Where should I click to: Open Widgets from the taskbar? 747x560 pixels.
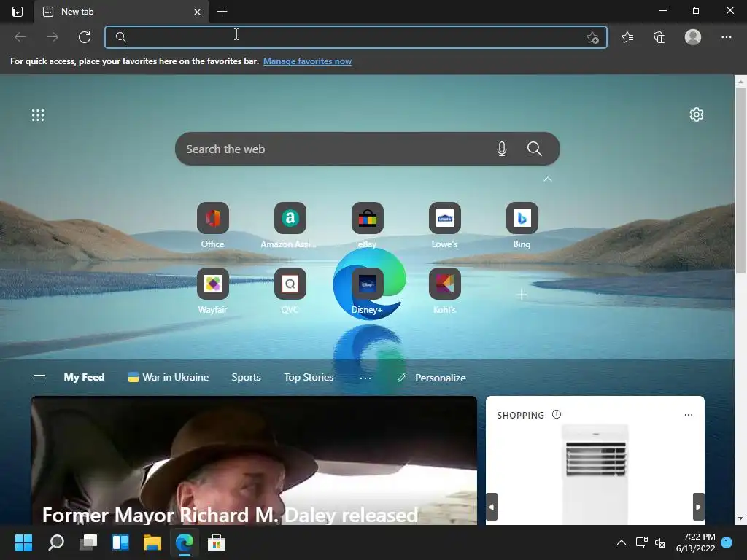coord(120,542)
